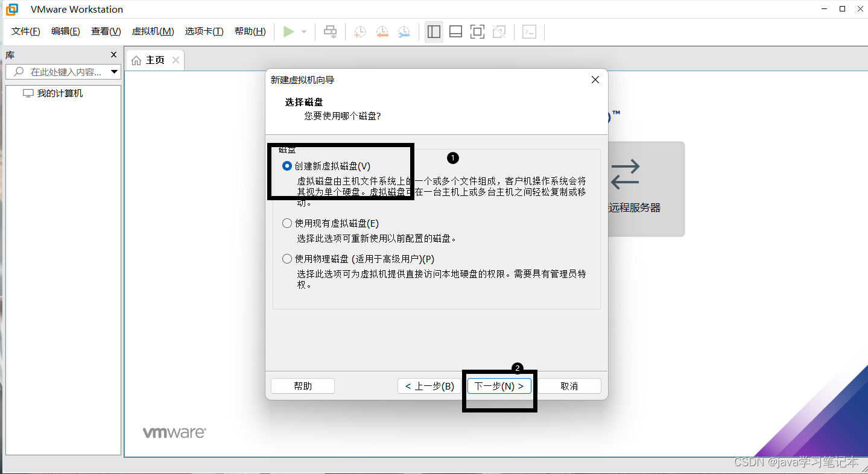Select 使用物理磁盘 radio option
The height and width of the screenshot is (474, 868).
pos(287,259)
